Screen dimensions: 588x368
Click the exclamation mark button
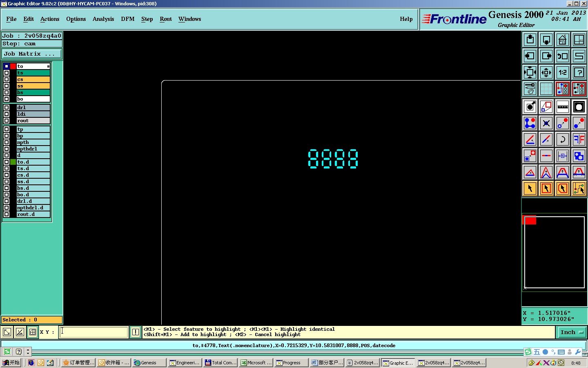(x=136, y=332)
